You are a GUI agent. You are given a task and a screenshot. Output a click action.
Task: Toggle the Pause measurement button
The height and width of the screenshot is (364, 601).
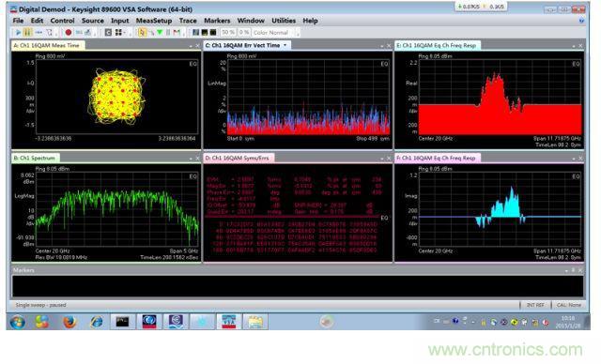coord(27,33)
